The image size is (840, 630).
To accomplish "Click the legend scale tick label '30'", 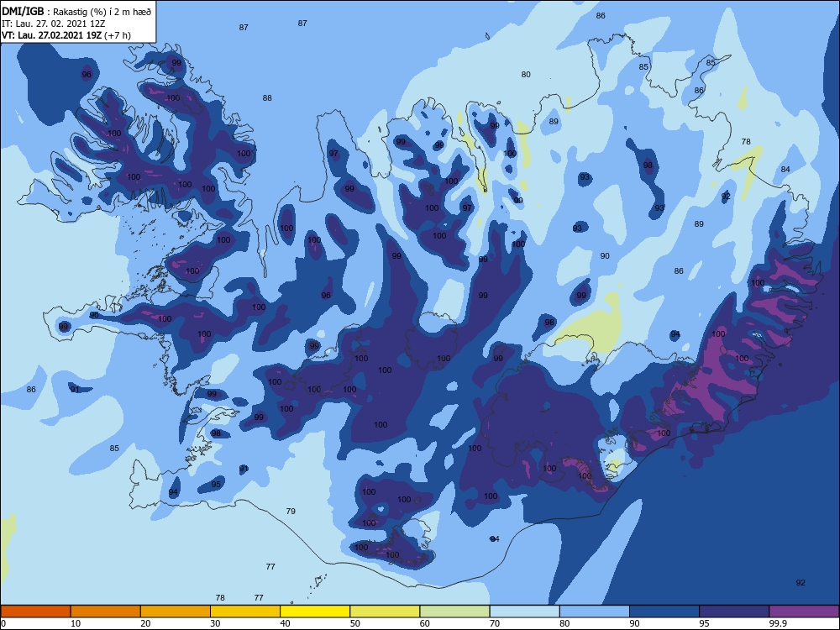I will [x=215, y=623].
